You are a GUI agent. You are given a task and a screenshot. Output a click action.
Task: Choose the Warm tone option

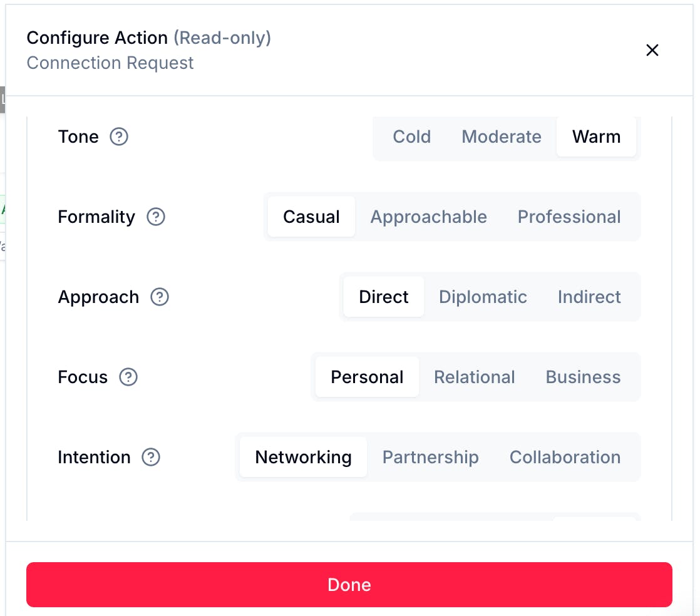(596, 136)
